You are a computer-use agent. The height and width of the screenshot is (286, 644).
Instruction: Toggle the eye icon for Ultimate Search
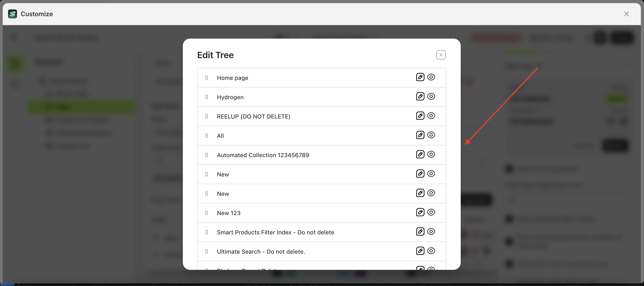(x=431, y=251)
